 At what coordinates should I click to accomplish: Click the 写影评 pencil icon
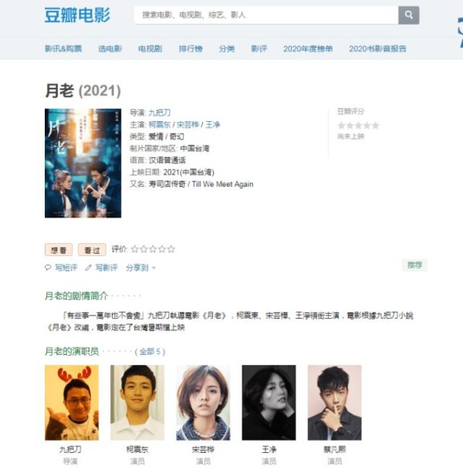pyautogui.click(x=88, y=268)
